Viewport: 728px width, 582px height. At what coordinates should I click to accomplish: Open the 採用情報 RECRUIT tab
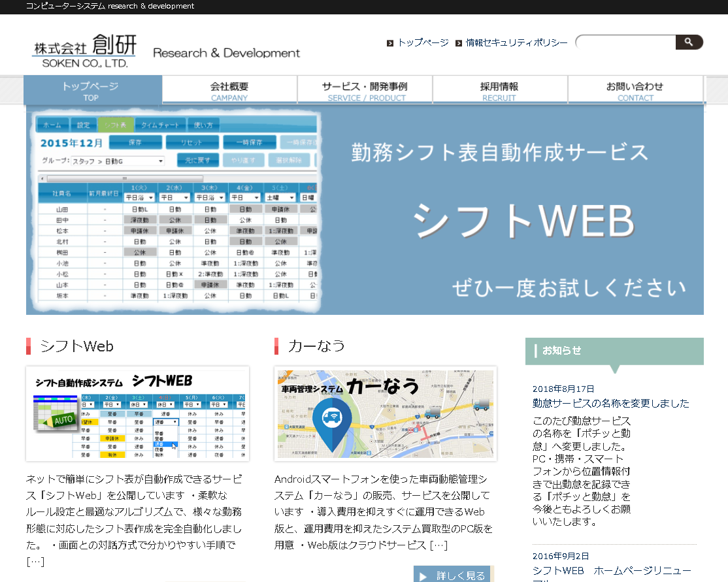[499, 90]
